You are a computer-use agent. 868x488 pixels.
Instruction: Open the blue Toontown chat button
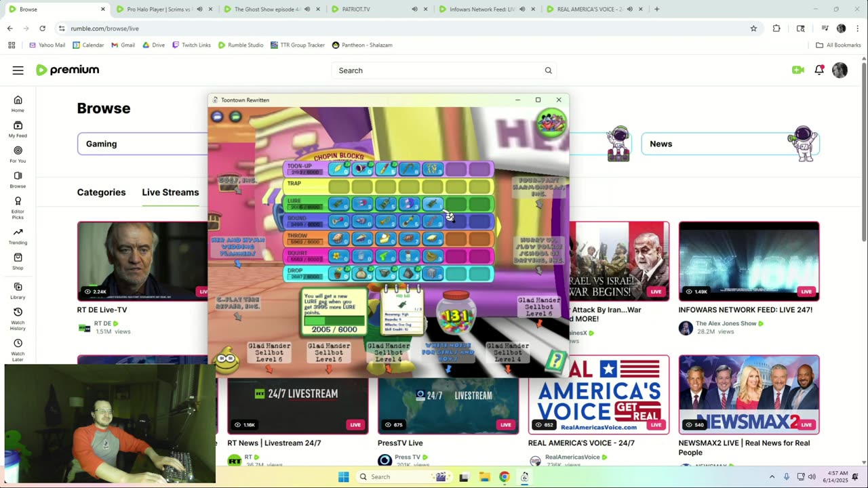click(217, 117)
